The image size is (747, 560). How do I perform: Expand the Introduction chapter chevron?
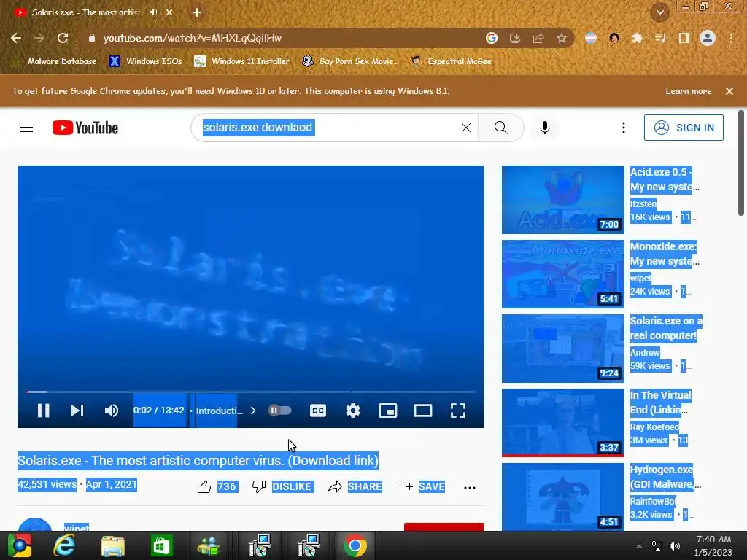[x=253, y=411]
